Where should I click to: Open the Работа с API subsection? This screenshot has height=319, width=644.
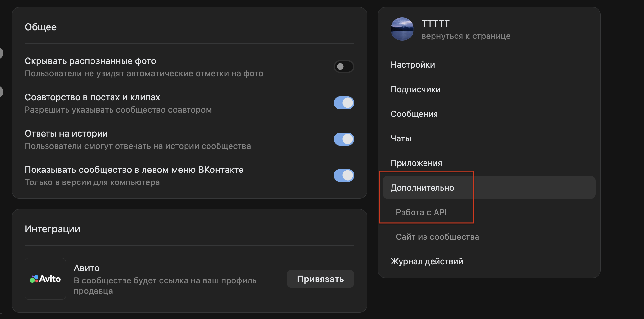tap(421, 212)
